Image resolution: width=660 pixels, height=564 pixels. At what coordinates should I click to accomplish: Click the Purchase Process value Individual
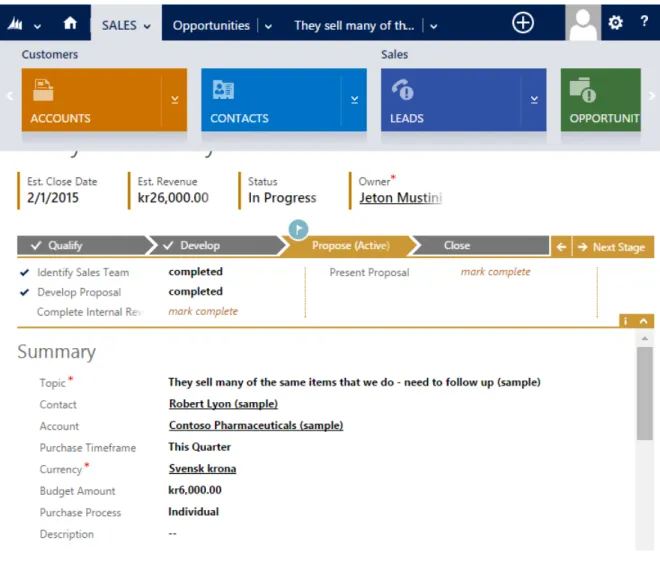(x=194, y=512)
